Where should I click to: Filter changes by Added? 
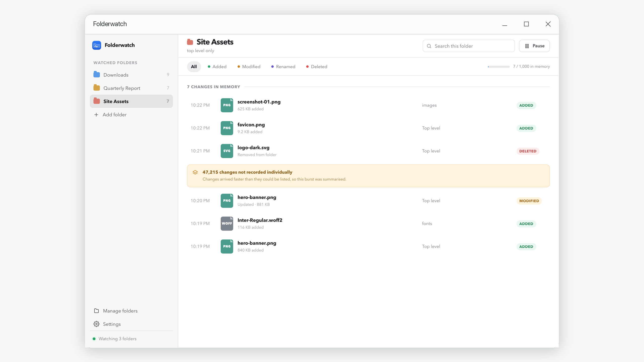pyautogui.click(x=217, y=67)
